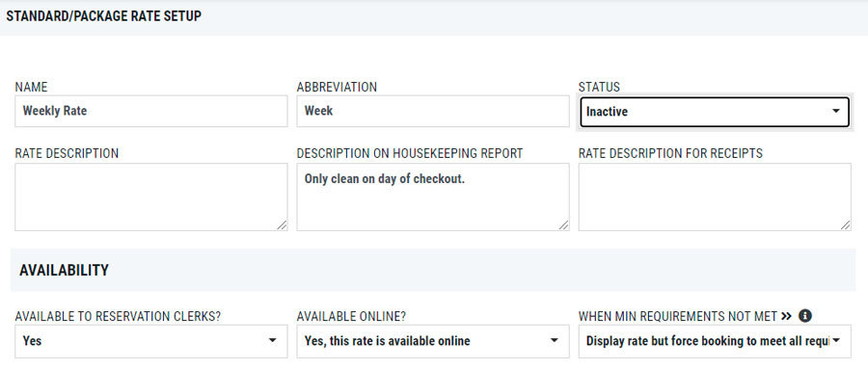Focus the Abbreviation field containing Week
Screen dimensions: 868x368
[x=433, y=111]
